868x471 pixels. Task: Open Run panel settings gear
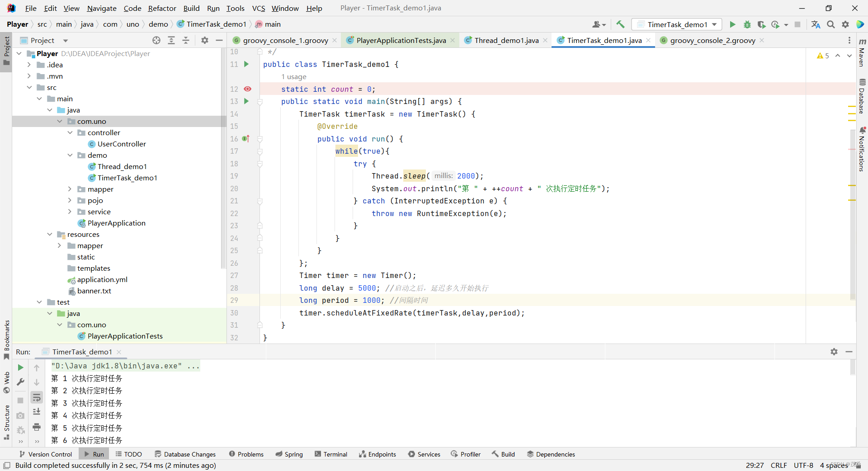pyautogui.click(x=834, y=352)
